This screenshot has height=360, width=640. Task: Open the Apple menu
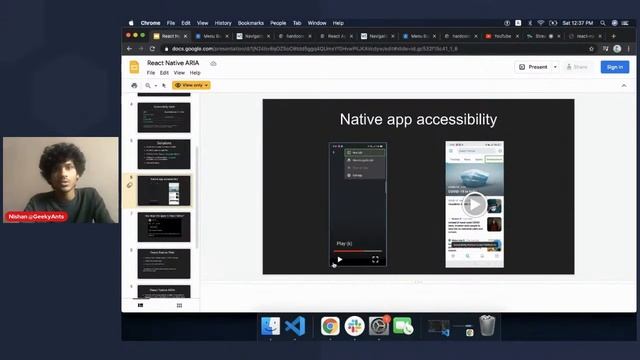coord(131,23)
